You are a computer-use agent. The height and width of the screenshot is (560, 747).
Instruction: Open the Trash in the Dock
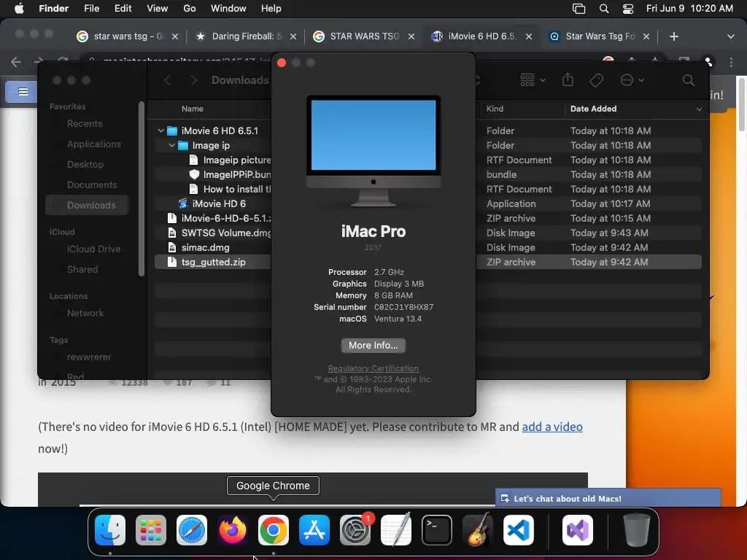click(x=637, y=530)
